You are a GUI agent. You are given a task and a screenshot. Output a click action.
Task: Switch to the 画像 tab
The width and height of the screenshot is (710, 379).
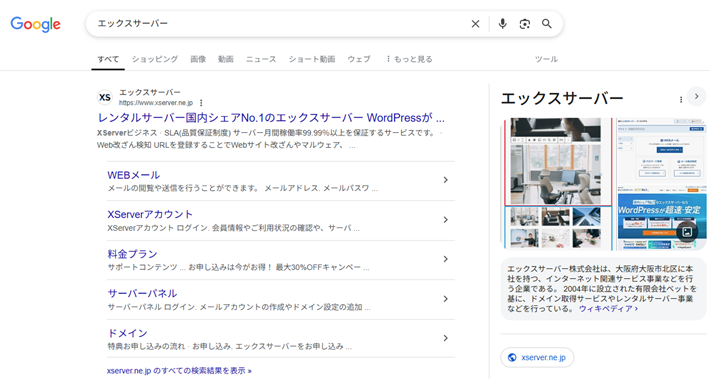pyautogui.click(x=198, y=59)
